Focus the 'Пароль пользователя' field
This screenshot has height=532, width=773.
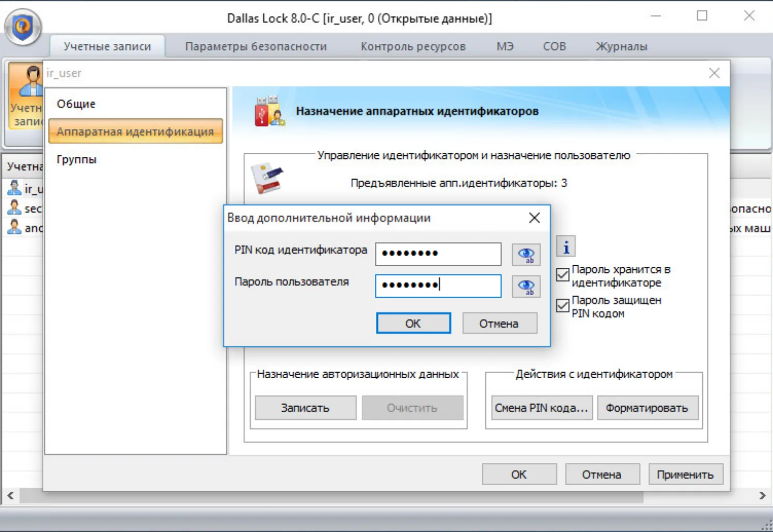438,286
